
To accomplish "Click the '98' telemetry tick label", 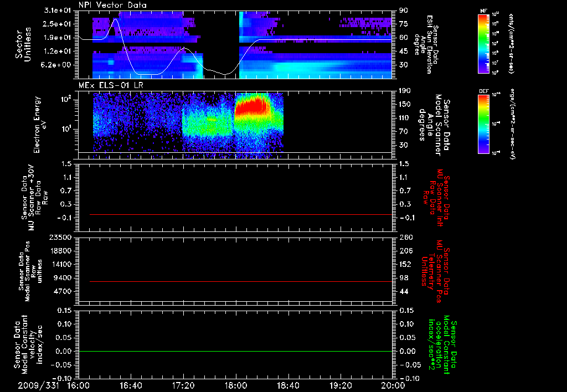I will pyautogui.click(x=403, y=278).
